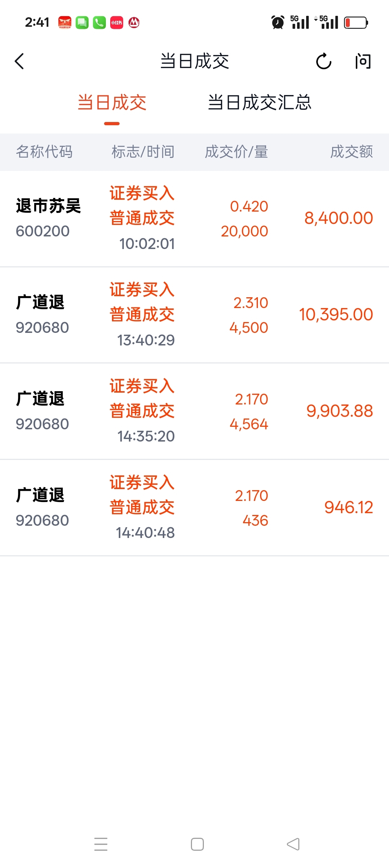Tap the 小红书 notification icon
Viewport: 389px width, 868px height.
pos(116,23)
